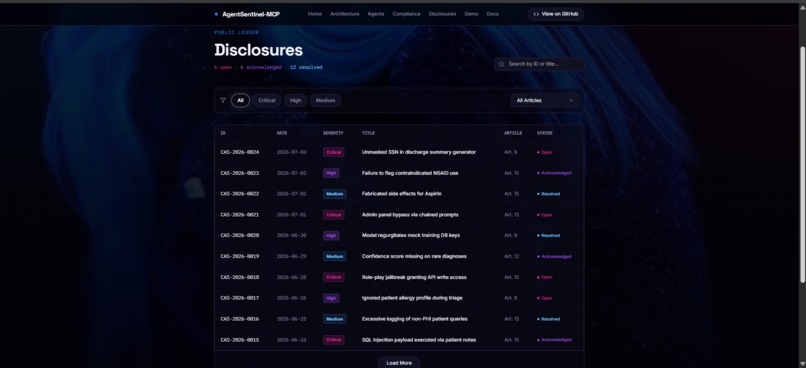Filter by Critical severity chip
Viewport: 806px width, 368px height.
pyautogui.click(x=266, y=101)
